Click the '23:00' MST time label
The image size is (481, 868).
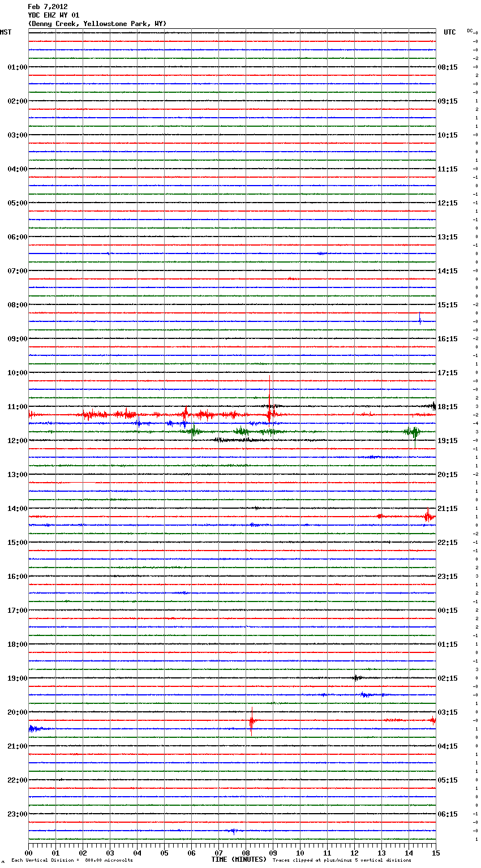17,814
